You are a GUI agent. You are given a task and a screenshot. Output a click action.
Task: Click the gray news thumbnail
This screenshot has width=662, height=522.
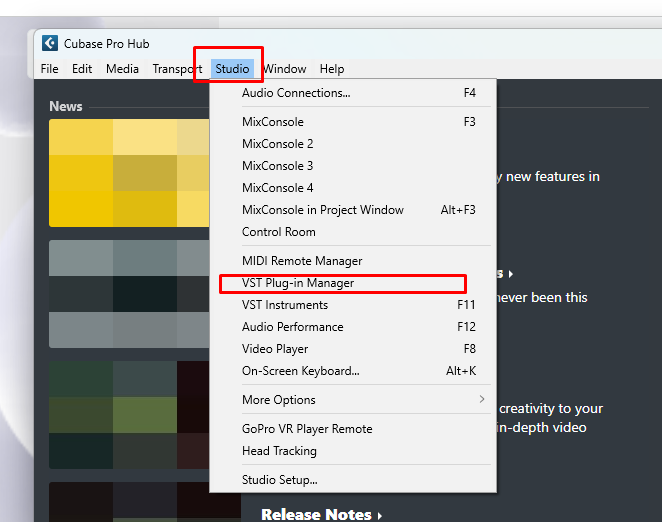tap(129, 294)
